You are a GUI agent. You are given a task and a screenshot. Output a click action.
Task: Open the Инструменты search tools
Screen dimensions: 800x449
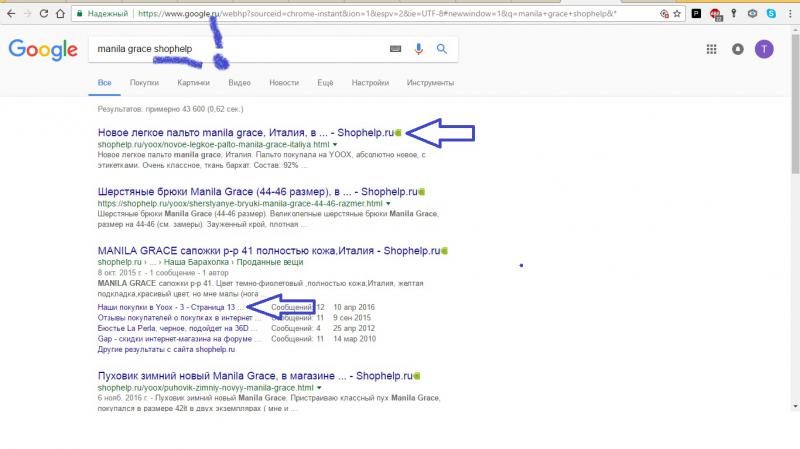click(430, 83)
